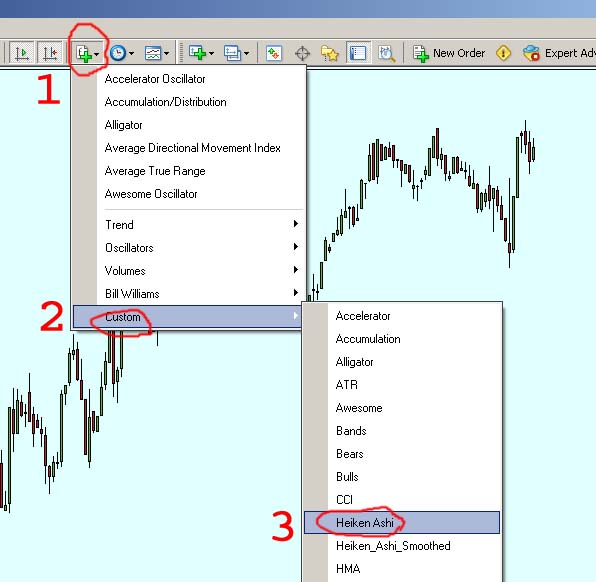Choose Accelerator in Custom submenu
The height and width of the screenshot is (582, 596).
tap(402, 316)
